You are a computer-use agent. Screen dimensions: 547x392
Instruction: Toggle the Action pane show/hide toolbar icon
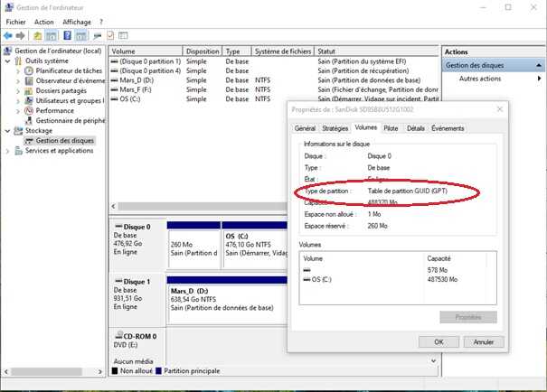pos(81,35)
